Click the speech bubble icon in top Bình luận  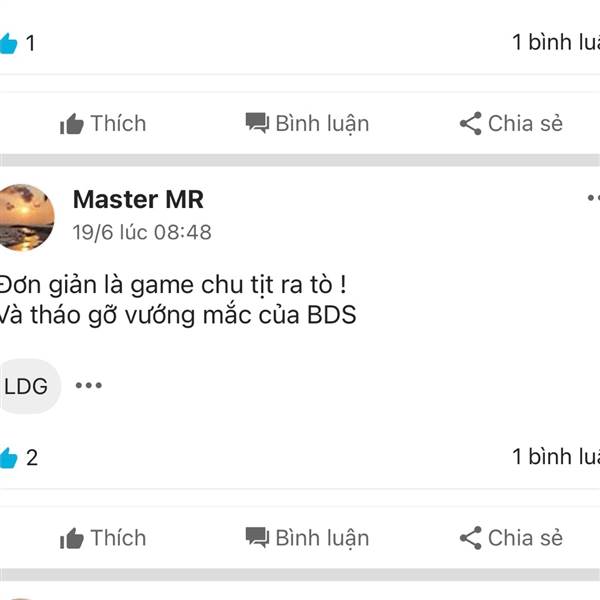tap(257, 123)
